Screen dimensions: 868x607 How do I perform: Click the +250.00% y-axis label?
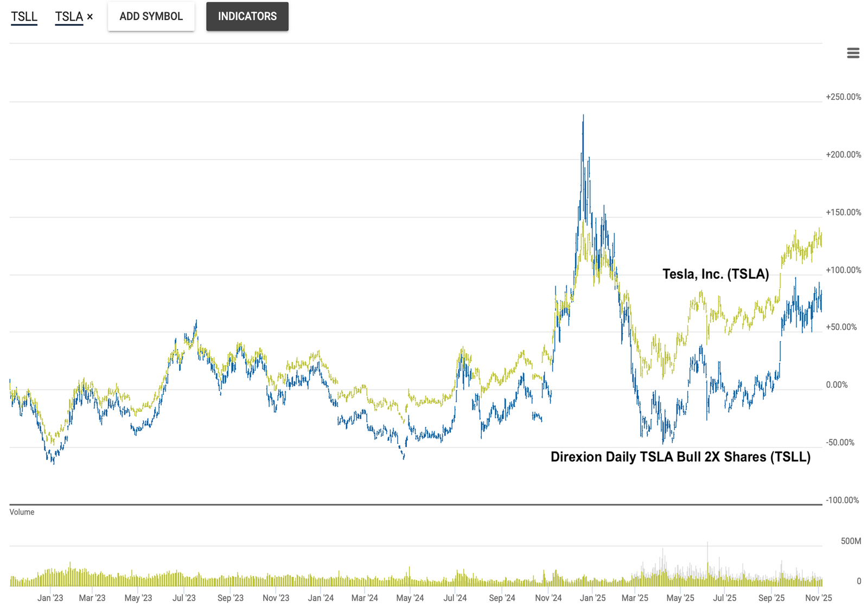pos(843,97)
